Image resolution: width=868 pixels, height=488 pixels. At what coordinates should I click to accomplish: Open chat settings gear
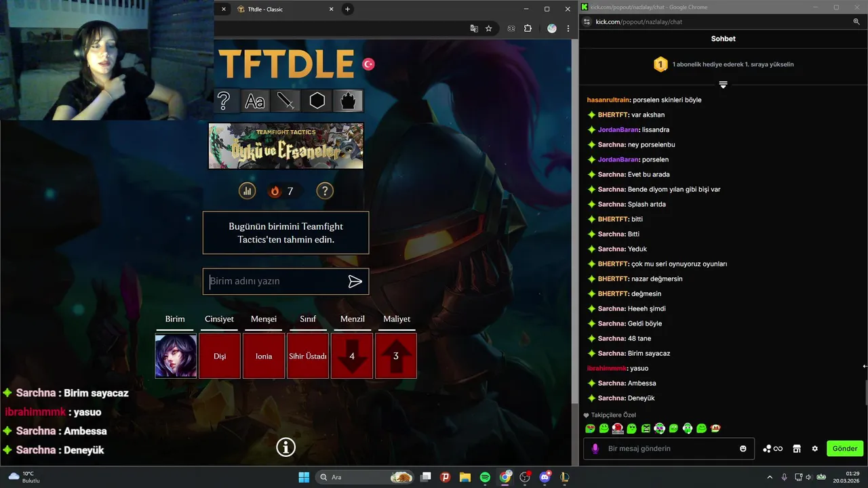pos(815,449)
